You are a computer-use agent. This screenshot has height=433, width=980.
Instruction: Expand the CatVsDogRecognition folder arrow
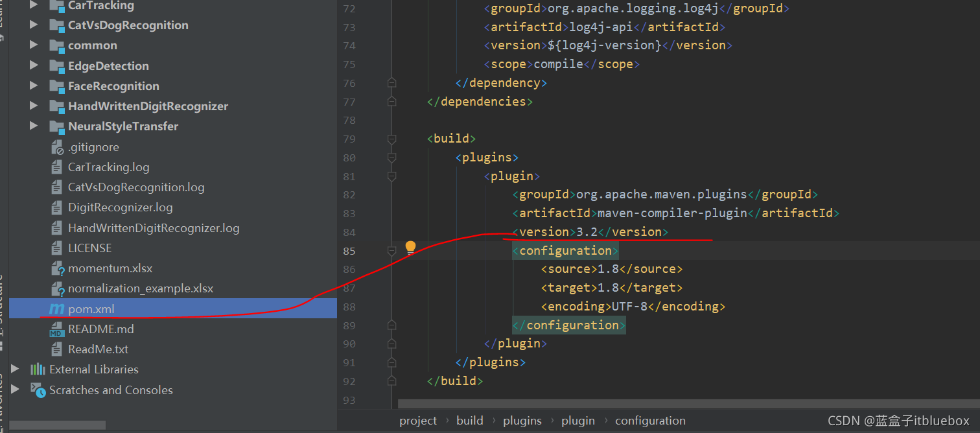(x=34, y=25)
